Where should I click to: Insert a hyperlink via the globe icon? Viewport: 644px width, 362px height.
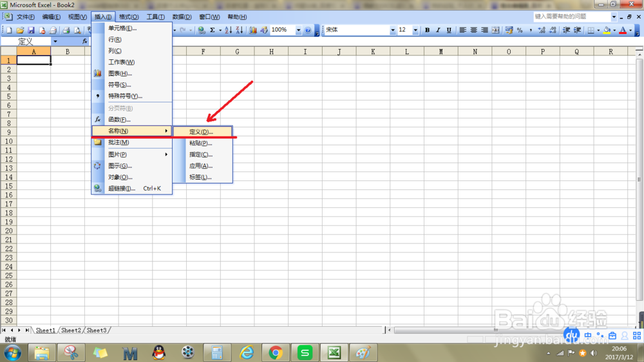click(x=201, y=30)
